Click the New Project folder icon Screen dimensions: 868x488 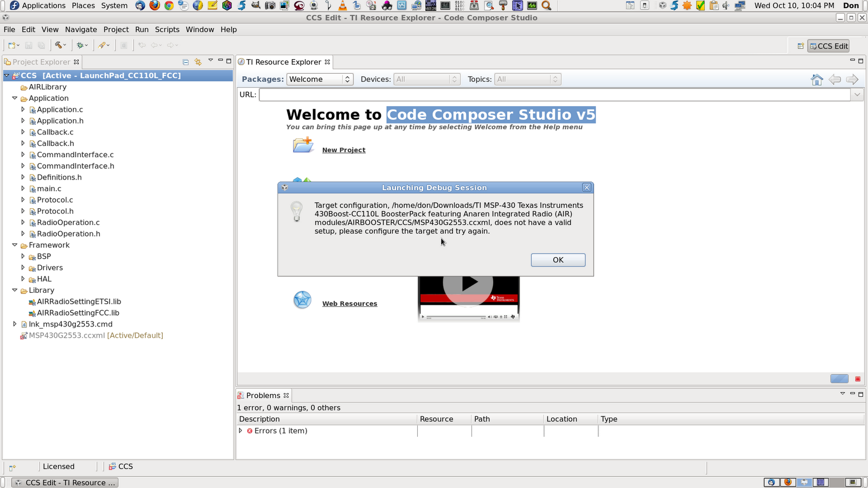(303, 145)
